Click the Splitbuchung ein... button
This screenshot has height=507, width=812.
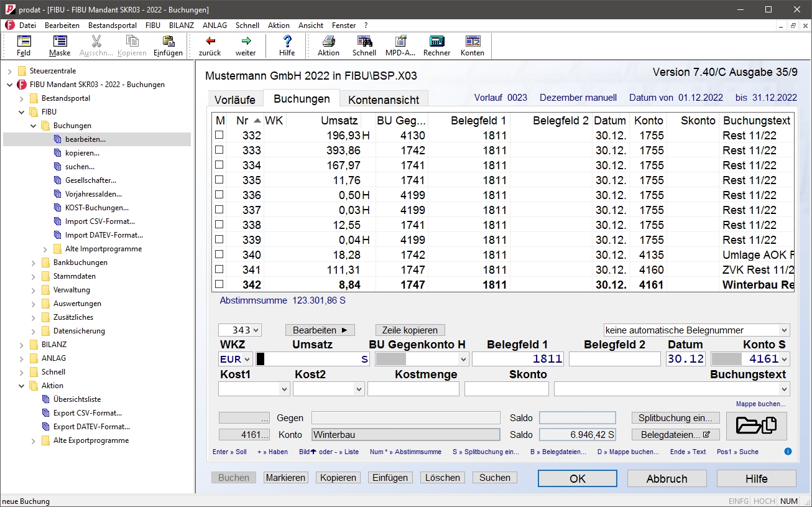(676, 418)
